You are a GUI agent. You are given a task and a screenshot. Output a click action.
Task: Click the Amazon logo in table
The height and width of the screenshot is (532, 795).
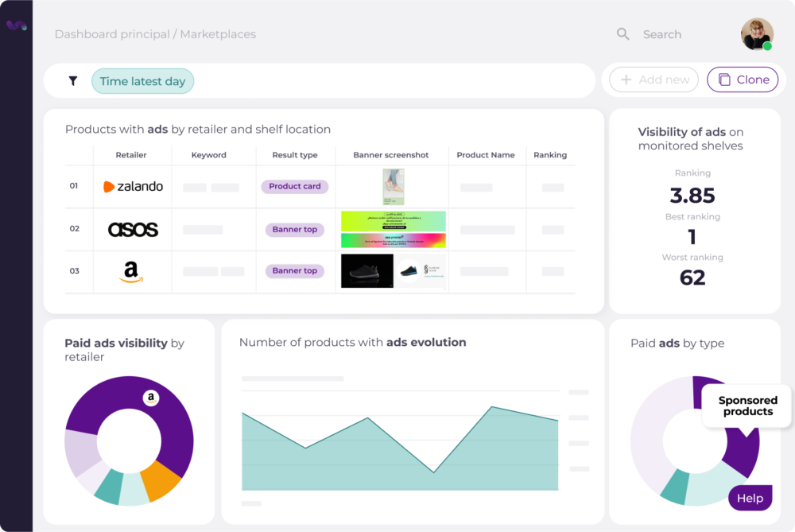[131, 271]
